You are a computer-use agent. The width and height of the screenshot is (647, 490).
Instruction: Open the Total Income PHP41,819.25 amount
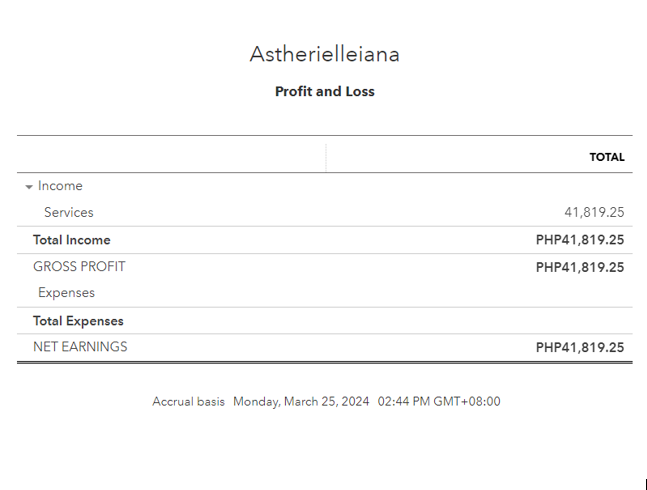coord(580,240)
